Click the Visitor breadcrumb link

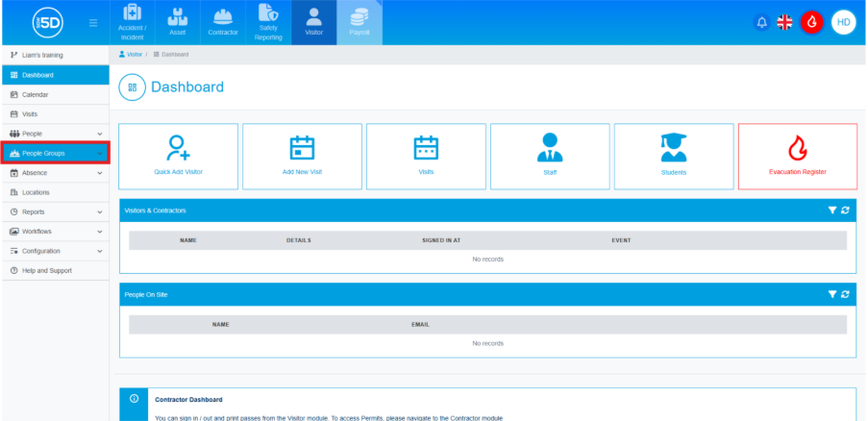click(x=134, y=55)
